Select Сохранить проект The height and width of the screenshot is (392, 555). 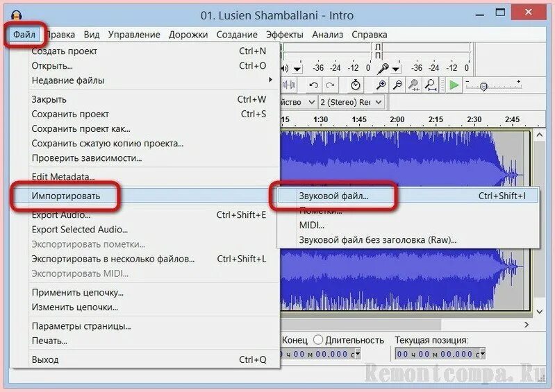pos(145,114)
